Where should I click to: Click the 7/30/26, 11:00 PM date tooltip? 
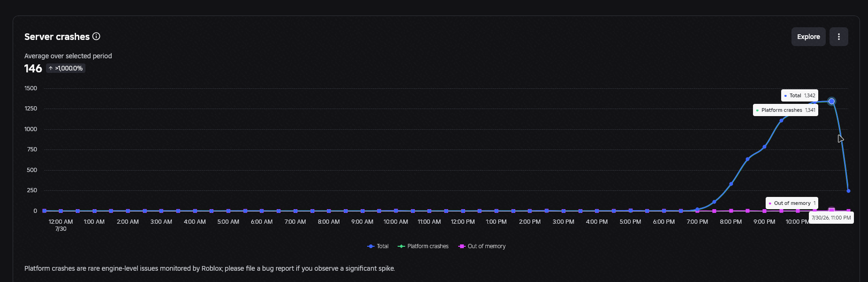click(x=831, y=218)
